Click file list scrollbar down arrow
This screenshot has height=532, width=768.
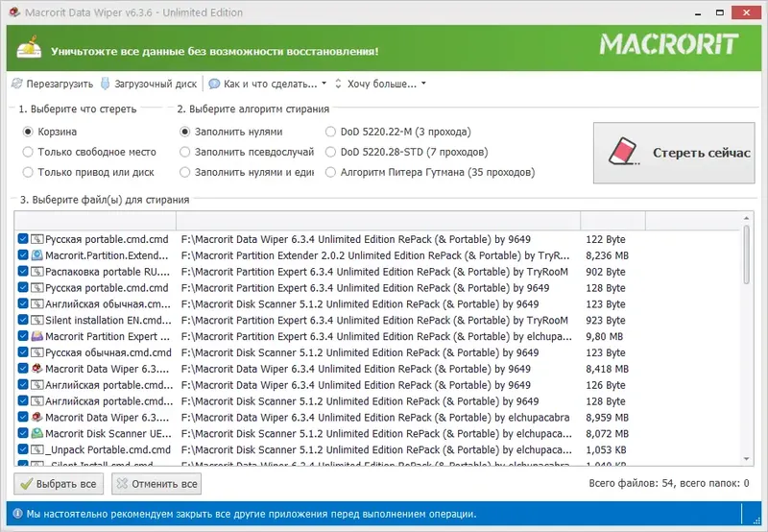pos(747,459)
